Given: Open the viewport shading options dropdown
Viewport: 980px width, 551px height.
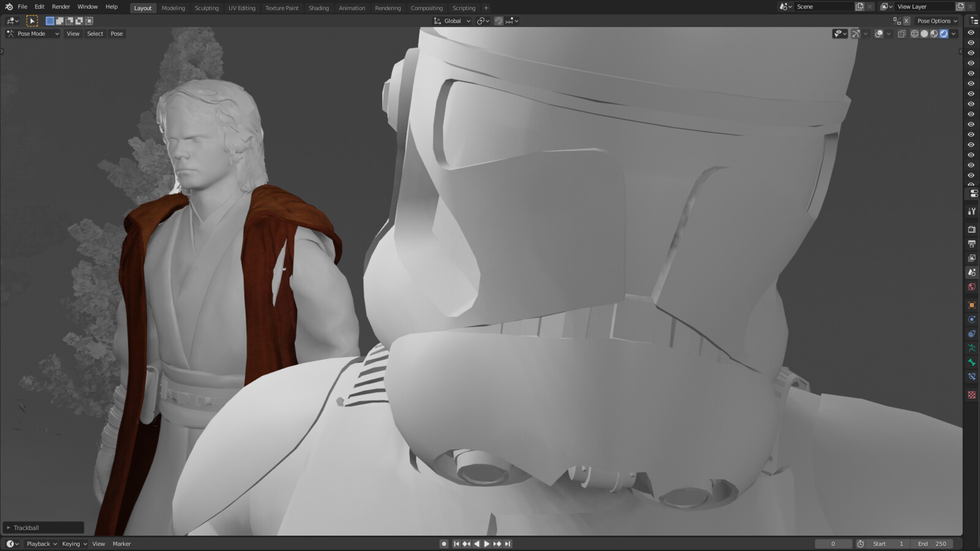Looking at the screenshot, I should coord(954,34).
